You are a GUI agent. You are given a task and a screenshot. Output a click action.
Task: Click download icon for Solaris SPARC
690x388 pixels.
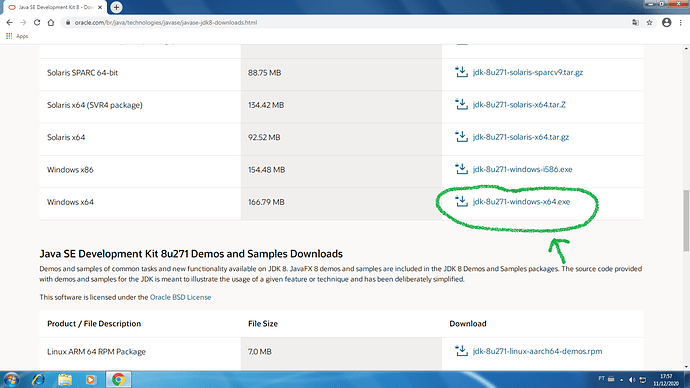click(461, 72)
